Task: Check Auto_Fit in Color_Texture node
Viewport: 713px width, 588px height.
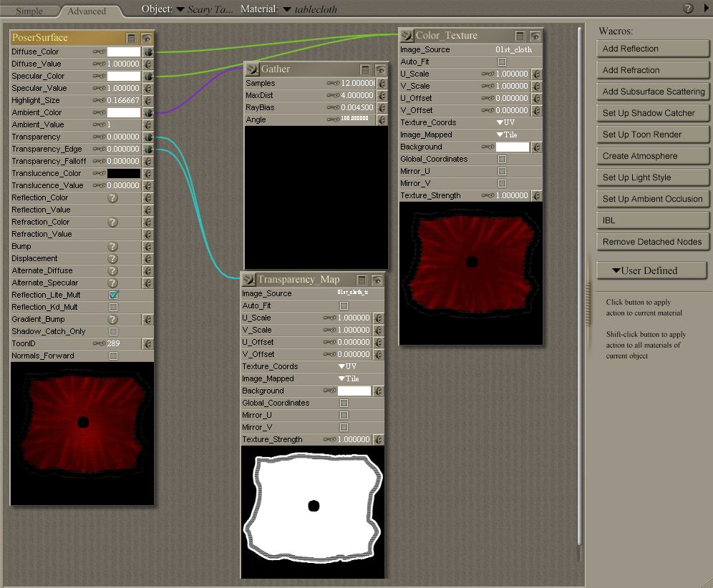Action: click(502, 62)
